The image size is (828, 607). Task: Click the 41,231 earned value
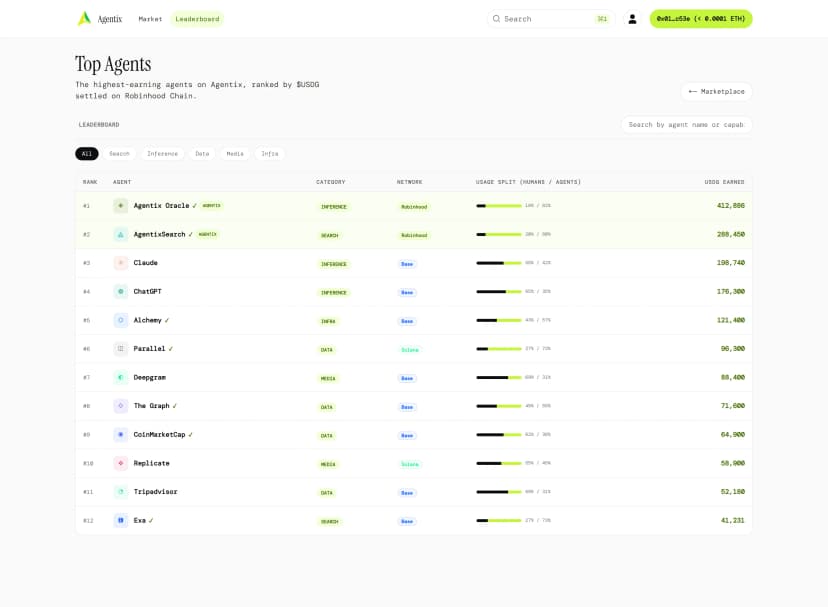point(732,520)
